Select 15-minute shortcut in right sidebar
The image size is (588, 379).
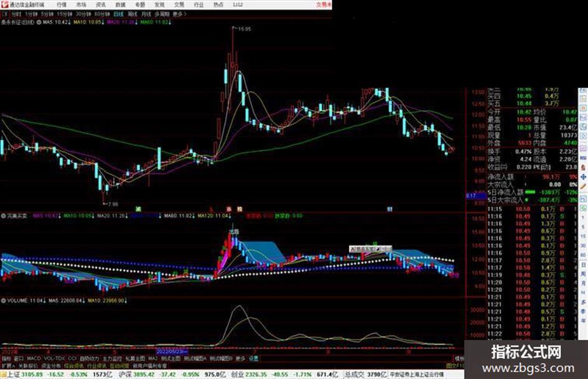click(x=583, y=236)
